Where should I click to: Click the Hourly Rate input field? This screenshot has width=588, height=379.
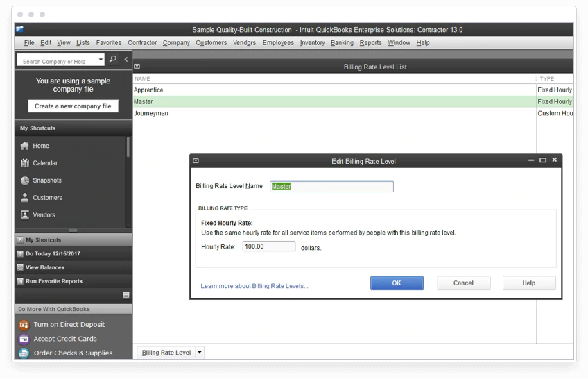(x=269, y=246)
